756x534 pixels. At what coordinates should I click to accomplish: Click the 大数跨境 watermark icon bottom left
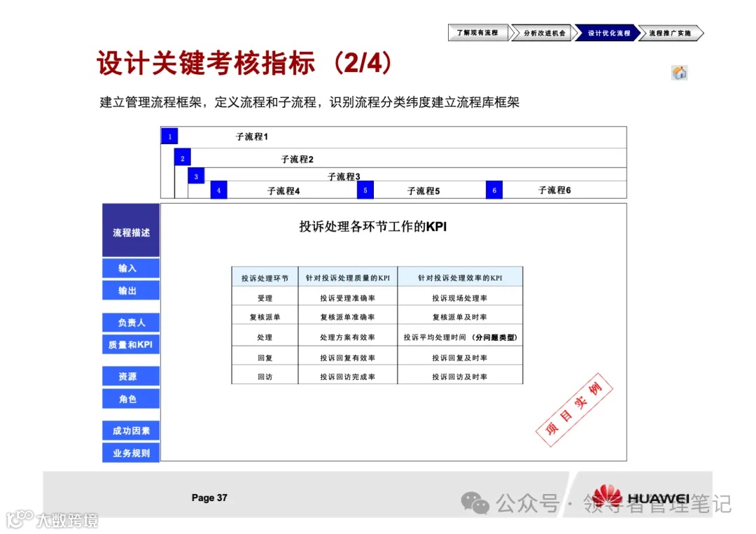18,519
